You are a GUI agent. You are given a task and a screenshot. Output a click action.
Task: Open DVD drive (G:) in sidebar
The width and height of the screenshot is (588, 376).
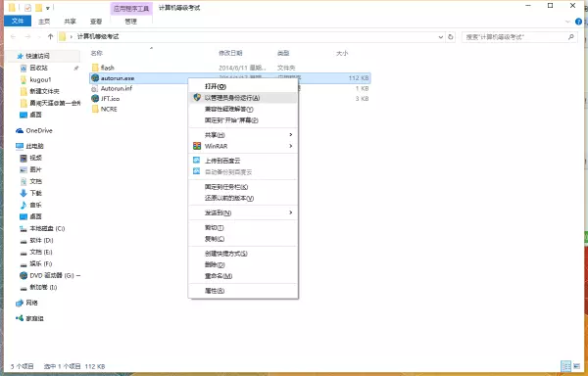pos(50,275)
